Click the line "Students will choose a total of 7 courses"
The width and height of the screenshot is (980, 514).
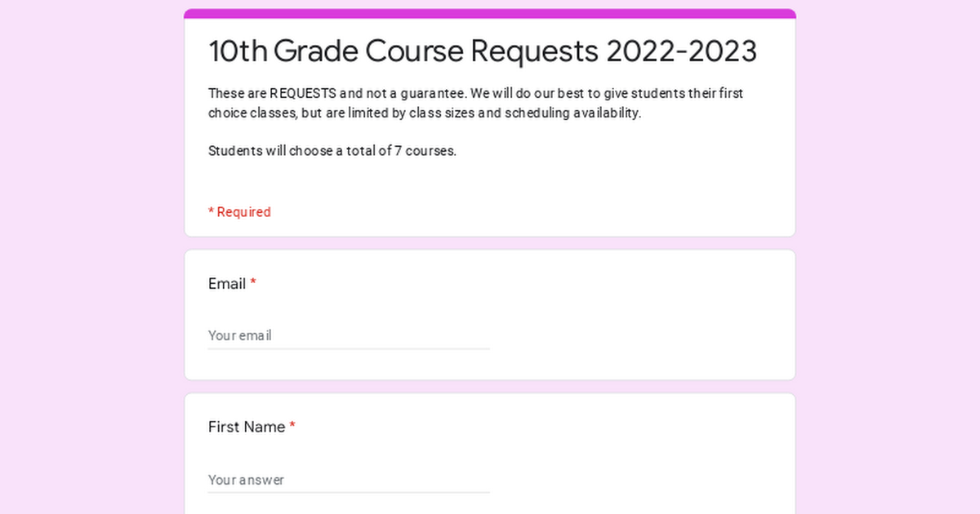point(332,151)
